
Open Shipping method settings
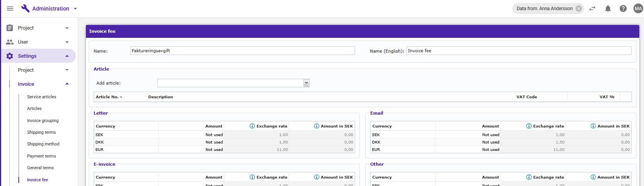tap(43, 144)
